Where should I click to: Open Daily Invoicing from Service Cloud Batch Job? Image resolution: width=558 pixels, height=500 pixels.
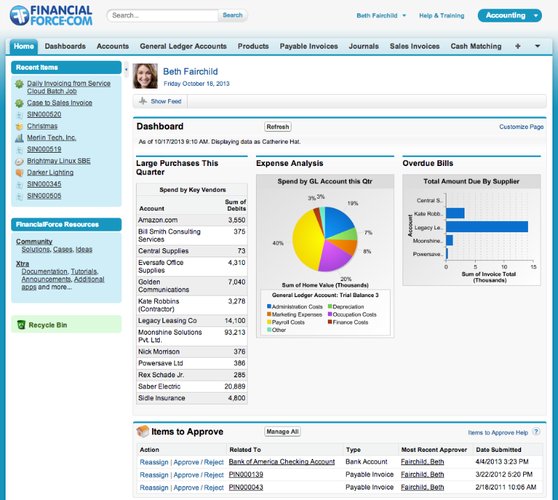(68, 87)
